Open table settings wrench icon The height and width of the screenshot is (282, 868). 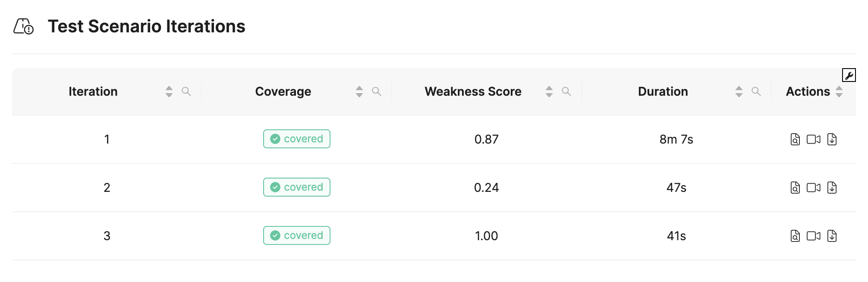849,75
